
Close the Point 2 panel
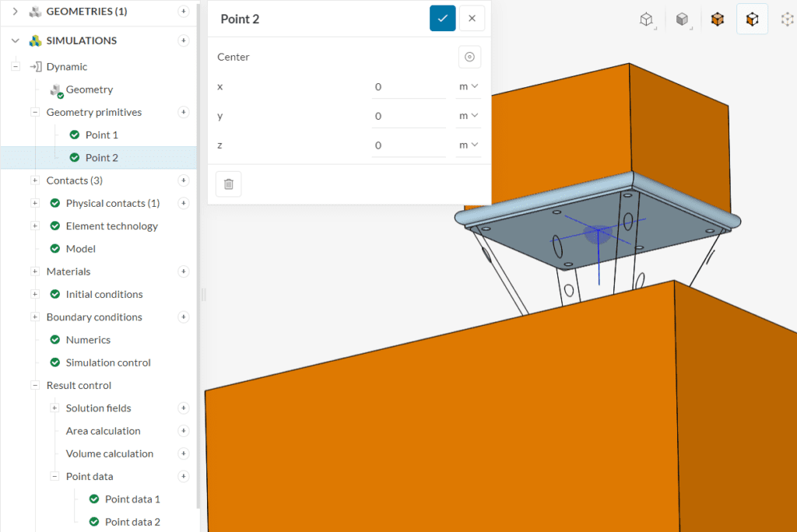point(472,19)
